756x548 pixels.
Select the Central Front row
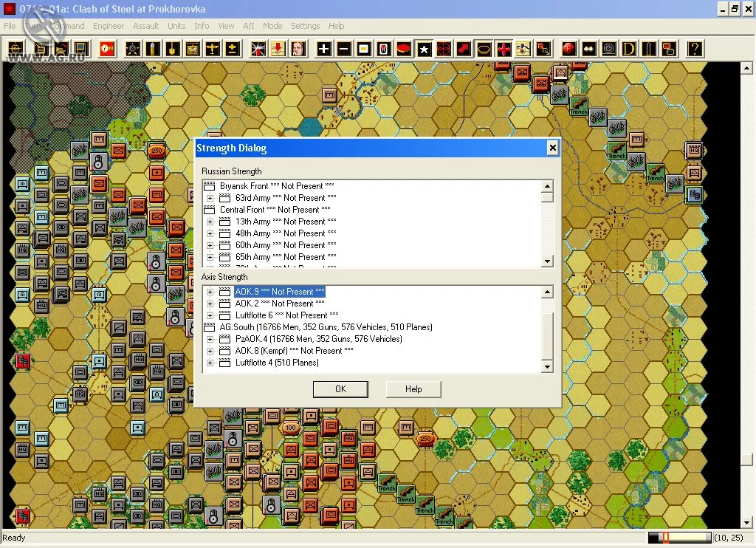[x=275, y=210]
